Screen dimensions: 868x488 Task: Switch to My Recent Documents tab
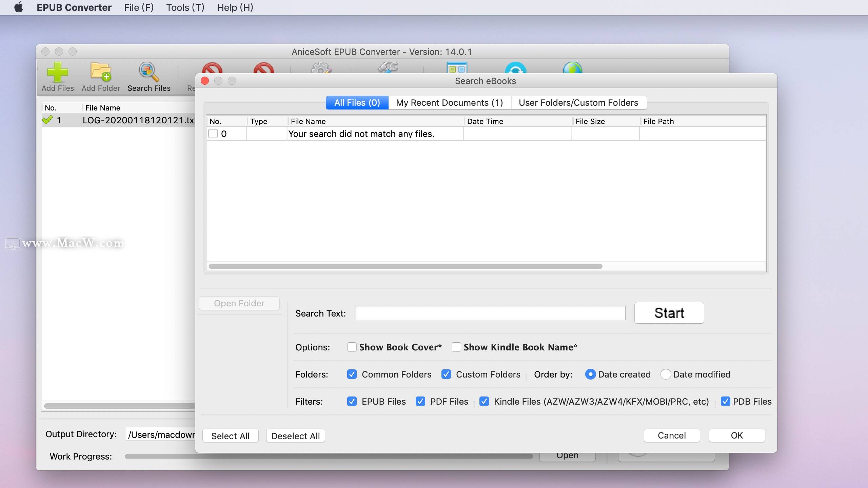[450, 102]
